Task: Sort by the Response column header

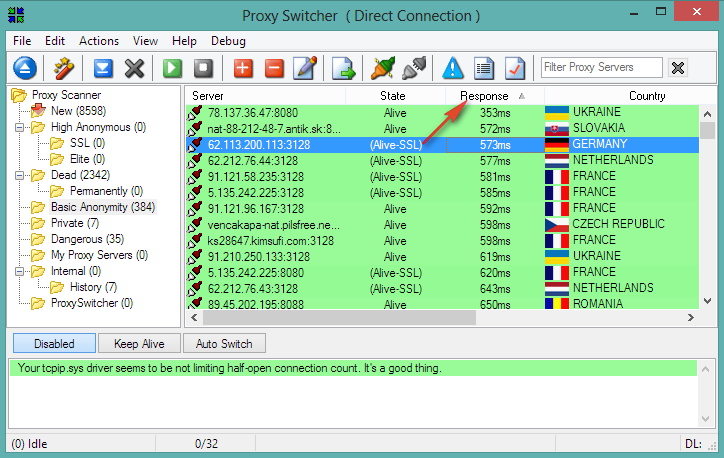Action: tap(495, 96)
